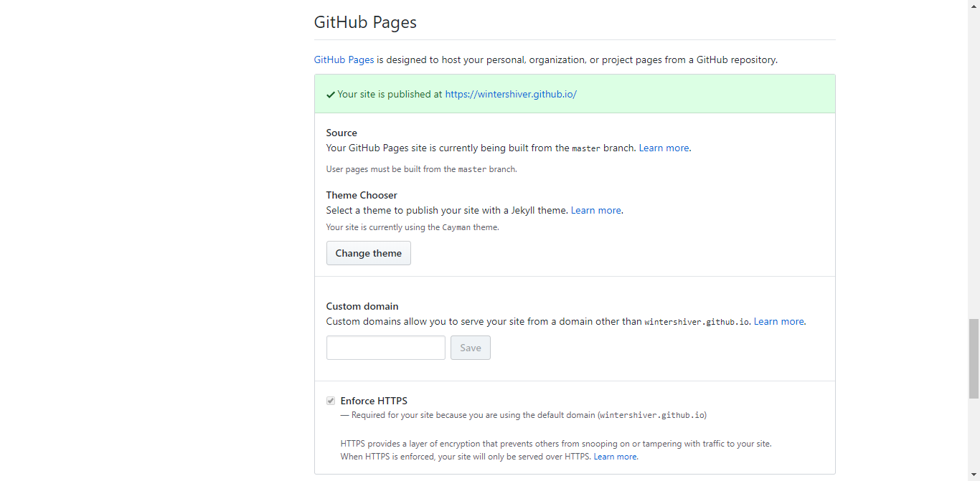The height and width of the screenshot is (481, 980).
Task: Click the Change theme button
Action: [x=369, y=253]
